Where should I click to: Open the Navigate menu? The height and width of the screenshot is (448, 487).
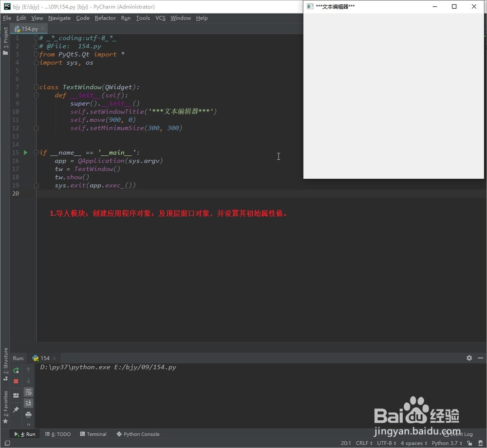(59, 18)
